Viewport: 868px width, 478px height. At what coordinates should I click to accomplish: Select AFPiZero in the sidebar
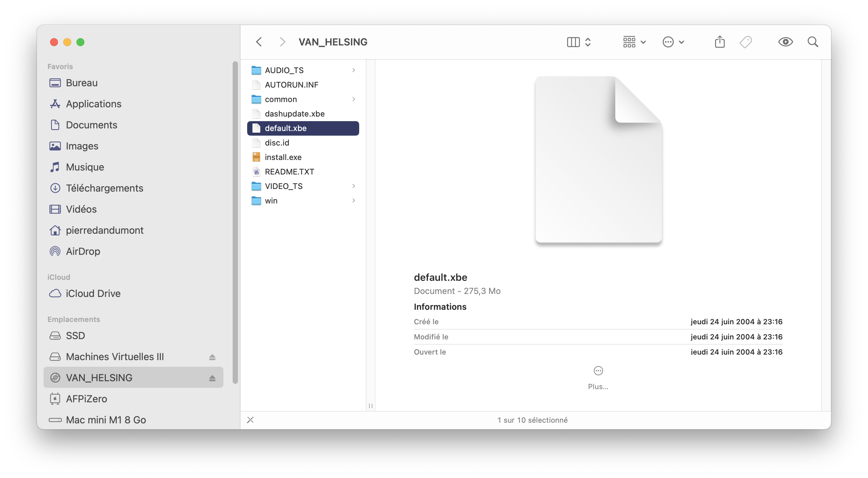click(x=133, y=399)
